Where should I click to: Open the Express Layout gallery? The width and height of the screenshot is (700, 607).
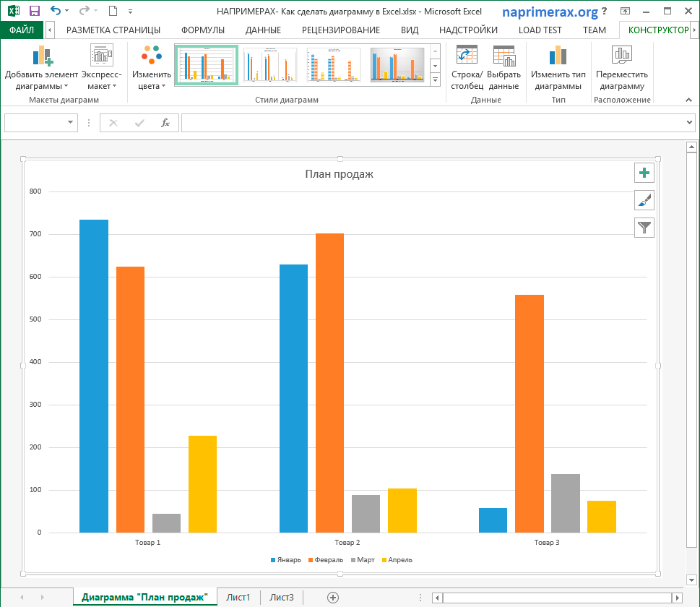(101, 56)
